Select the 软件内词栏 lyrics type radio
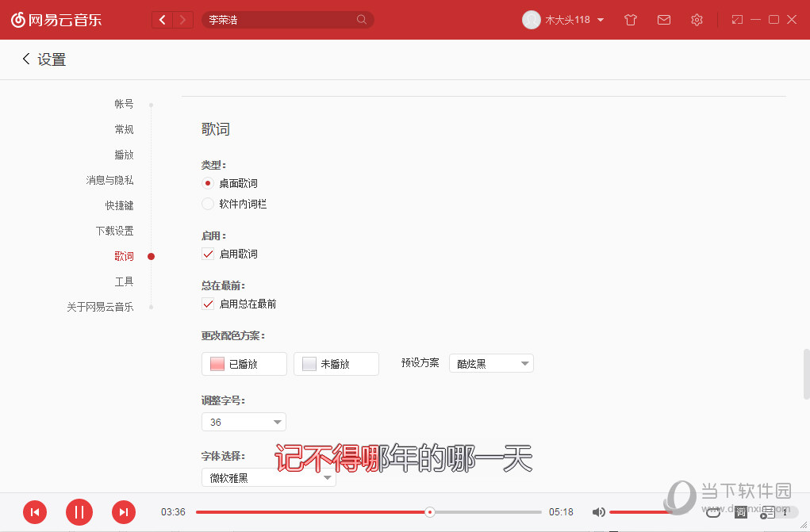810x532 pixels. click(x=208, y=204)
